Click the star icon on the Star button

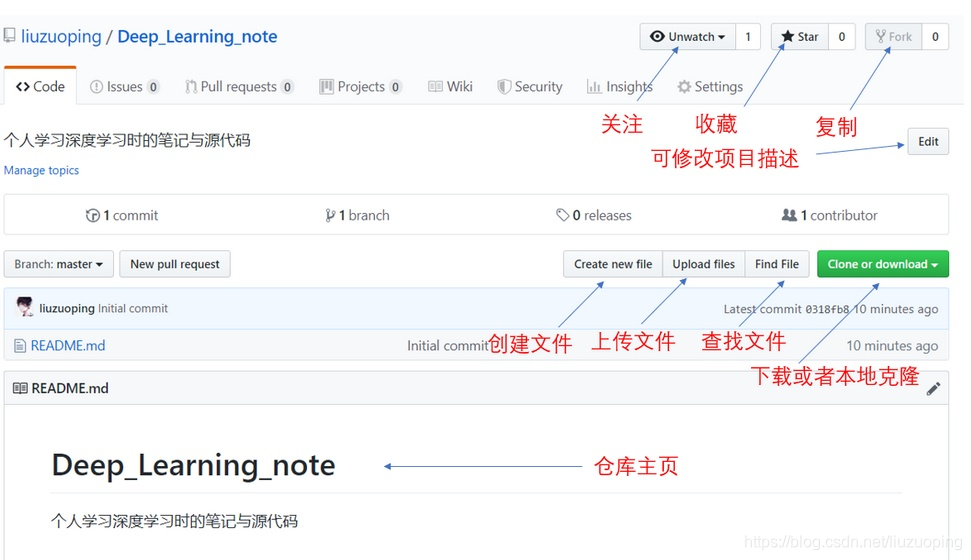click(x=787, y=37)
